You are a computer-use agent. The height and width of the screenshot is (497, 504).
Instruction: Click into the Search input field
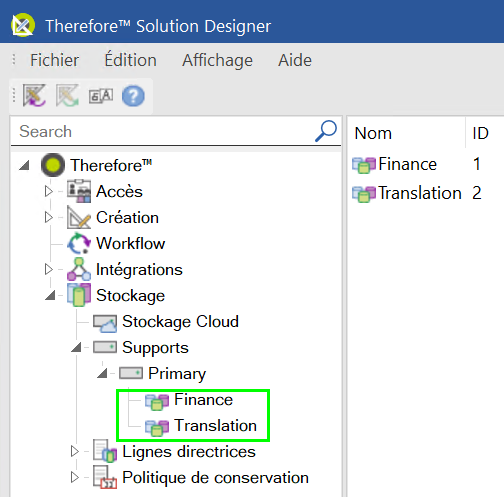pyautogui.click(x=162, y=131)
